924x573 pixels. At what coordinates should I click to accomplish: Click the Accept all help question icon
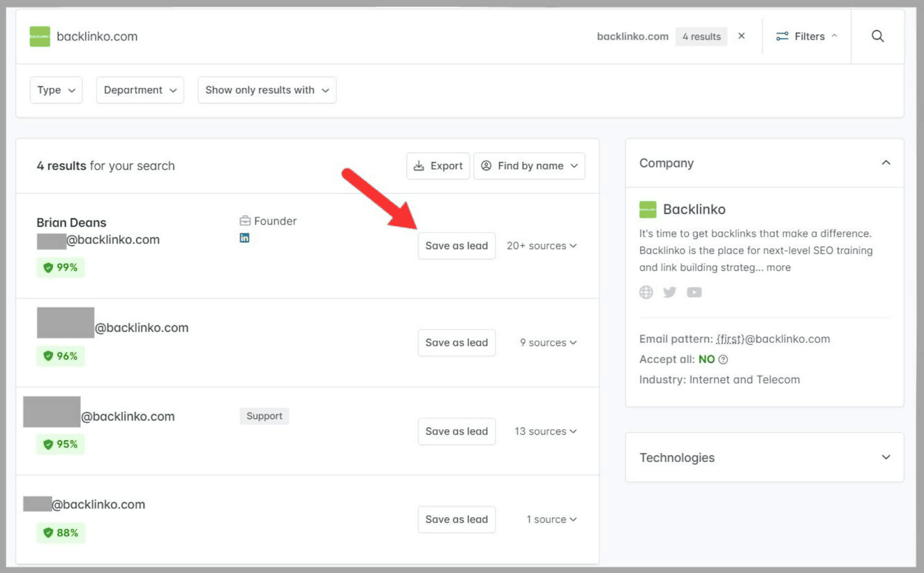click(x=723, y=359)
